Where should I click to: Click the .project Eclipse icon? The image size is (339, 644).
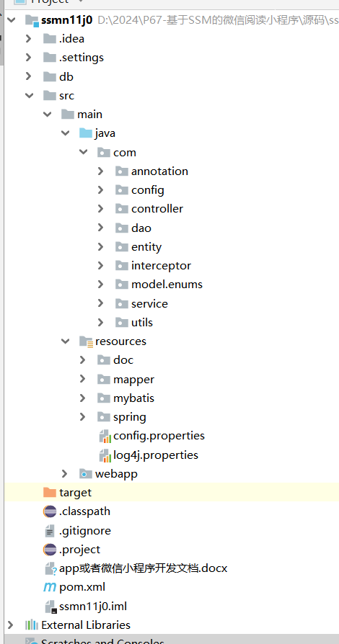click(x=50, y=550)
